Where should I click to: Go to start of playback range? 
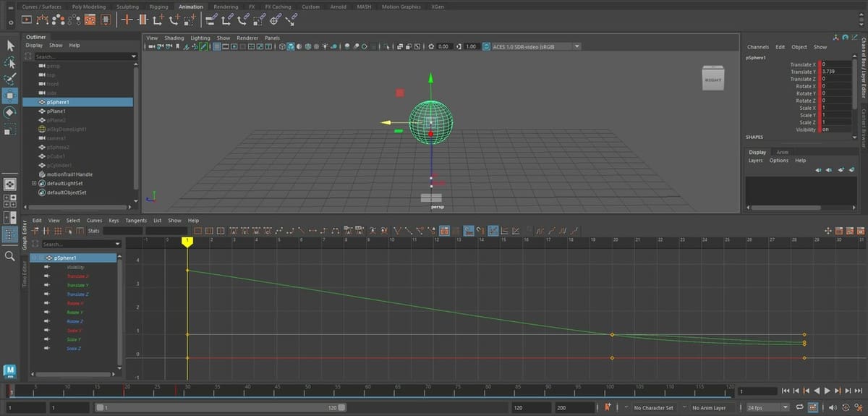(786, 391)
